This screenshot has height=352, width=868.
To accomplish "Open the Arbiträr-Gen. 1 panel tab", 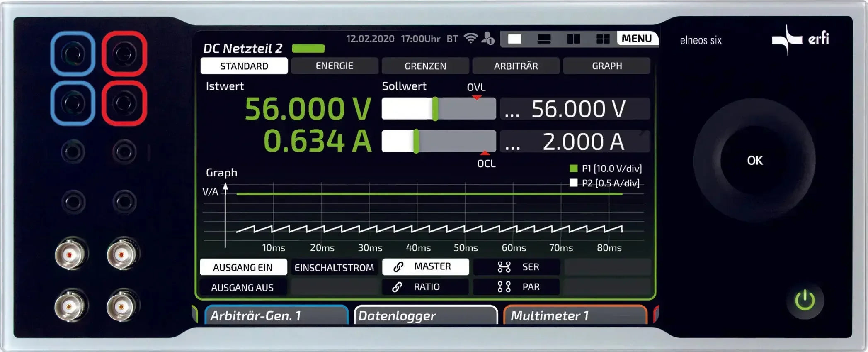I will click(276, 315).
